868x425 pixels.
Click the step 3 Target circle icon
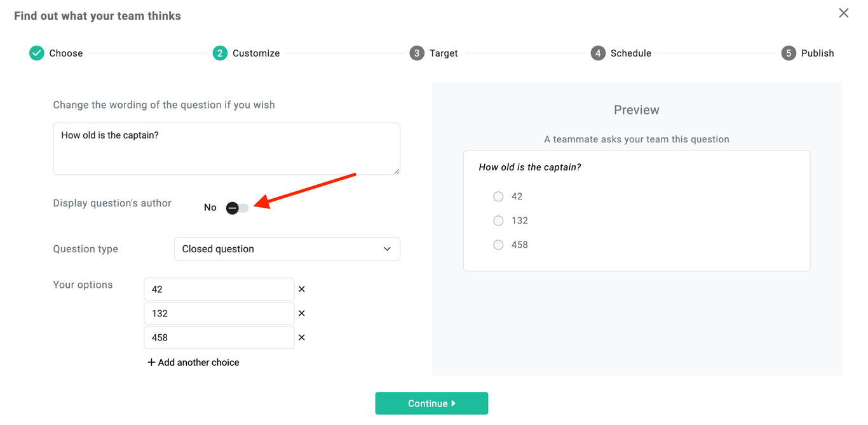click(417, 53)
